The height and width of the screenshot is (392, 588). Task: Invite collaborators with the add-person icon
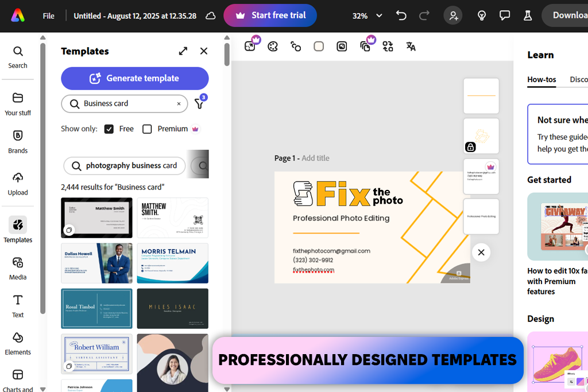click(453, 15)
